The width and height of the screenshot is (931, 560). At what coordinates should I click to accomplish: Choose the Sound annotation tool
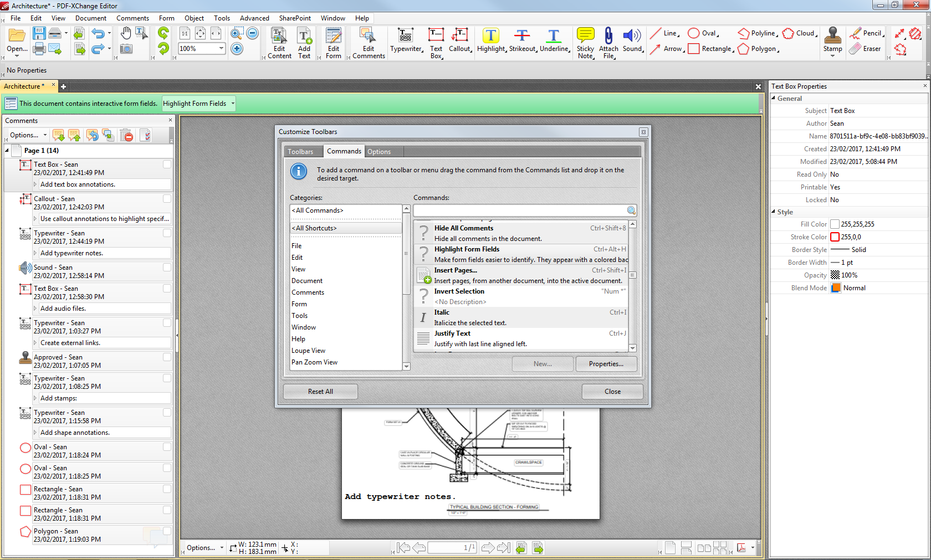coord(632,41)
